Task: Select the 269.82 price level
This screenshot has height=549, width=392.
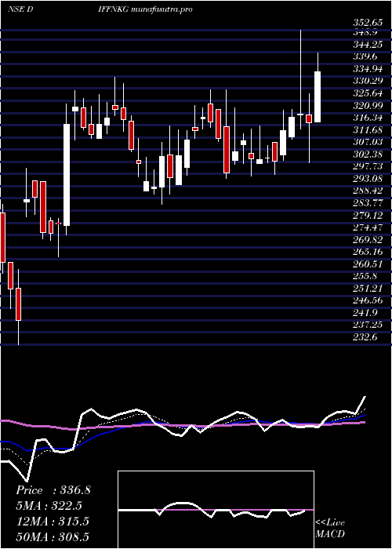Action: tap(368, 240)
